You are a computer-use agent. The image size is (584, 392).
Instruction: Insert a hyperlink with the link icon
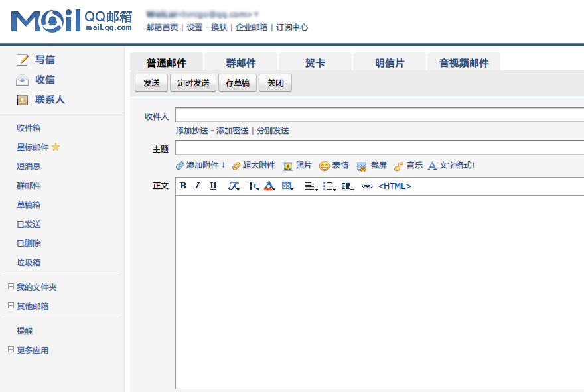pos(366,186)
